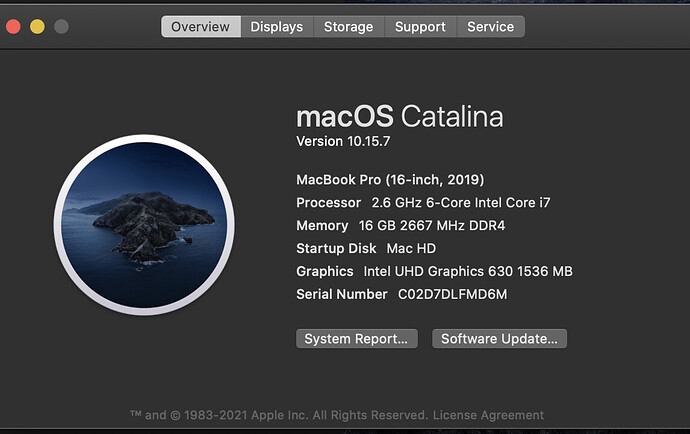Click the macOS Catalina island artwork icon
This screenshot has height=434, width=690.
(144, 225)
